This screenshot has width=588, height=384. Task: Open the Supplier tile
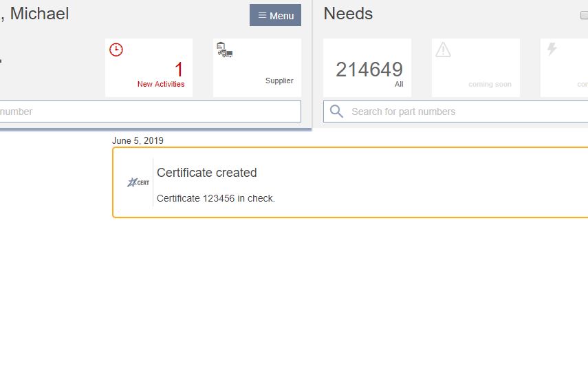click(257, 67)
